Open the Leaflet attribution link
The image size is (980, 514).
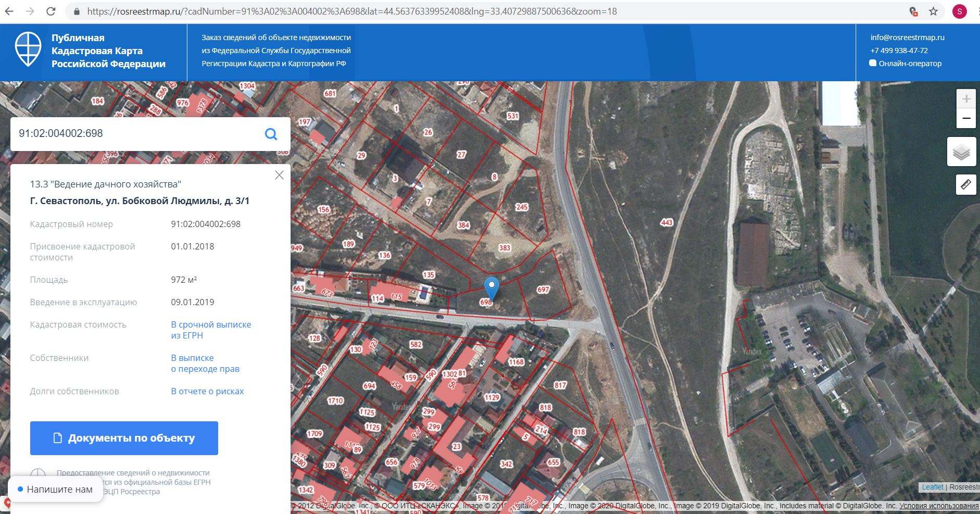click(932, 487)
